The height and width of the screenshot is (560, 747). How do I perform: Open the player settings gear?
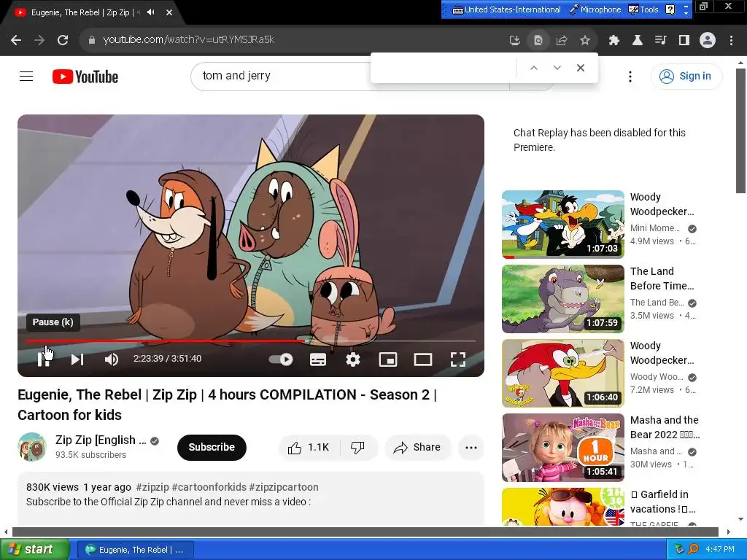(352, 359)
